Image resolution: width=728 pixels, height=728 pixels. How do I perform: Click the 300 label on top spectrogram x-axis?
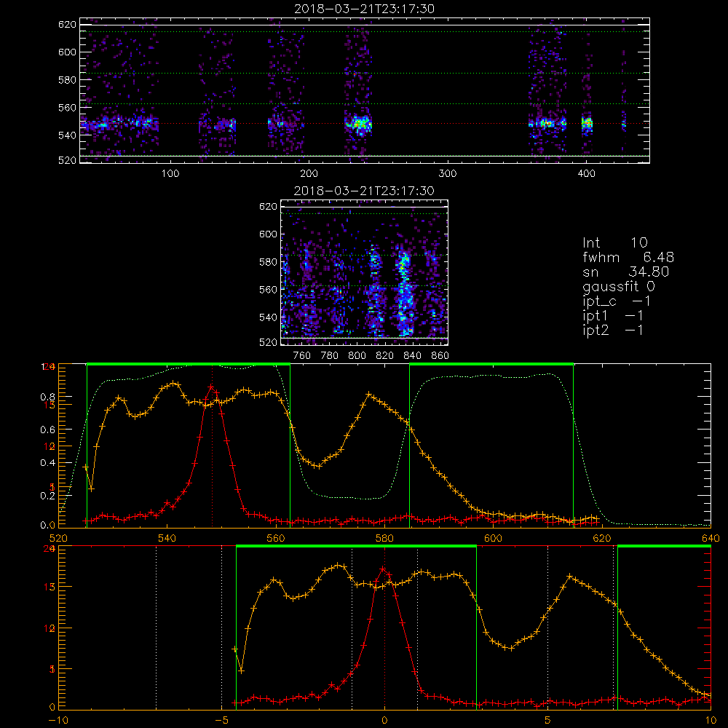click(x=448, y=173)
